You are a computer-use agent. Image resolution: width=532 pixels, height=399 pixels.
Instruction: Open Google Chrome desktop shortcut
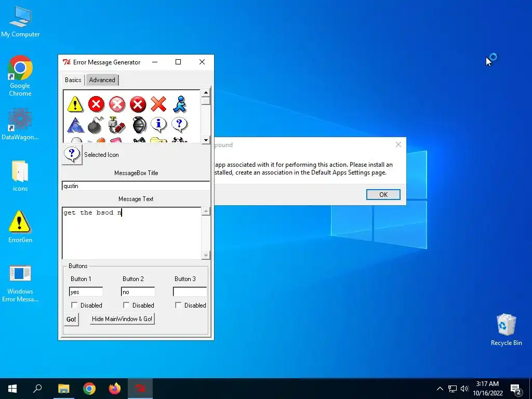tap(20, 76)
